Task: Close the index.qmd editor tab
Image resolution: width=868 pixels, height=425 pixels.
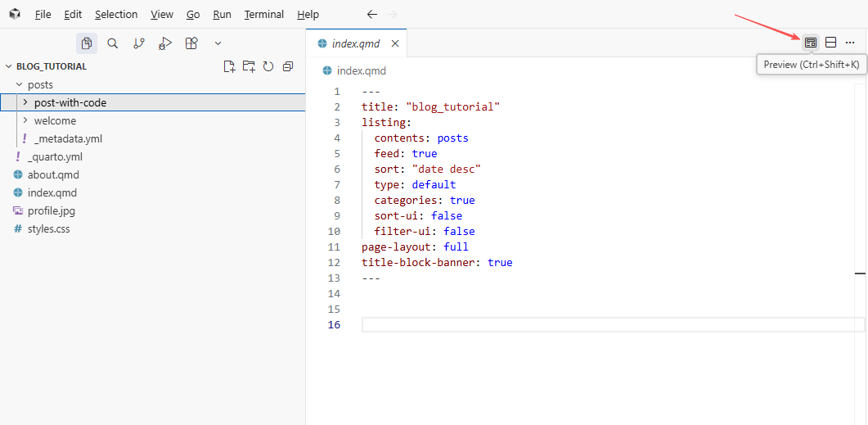Action: (x=395, y=43)
